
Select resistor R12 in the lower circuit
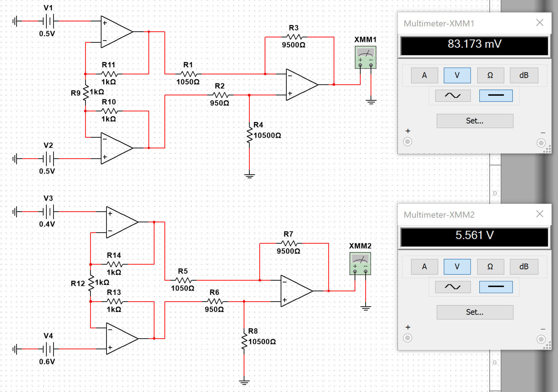pos(91,283)
